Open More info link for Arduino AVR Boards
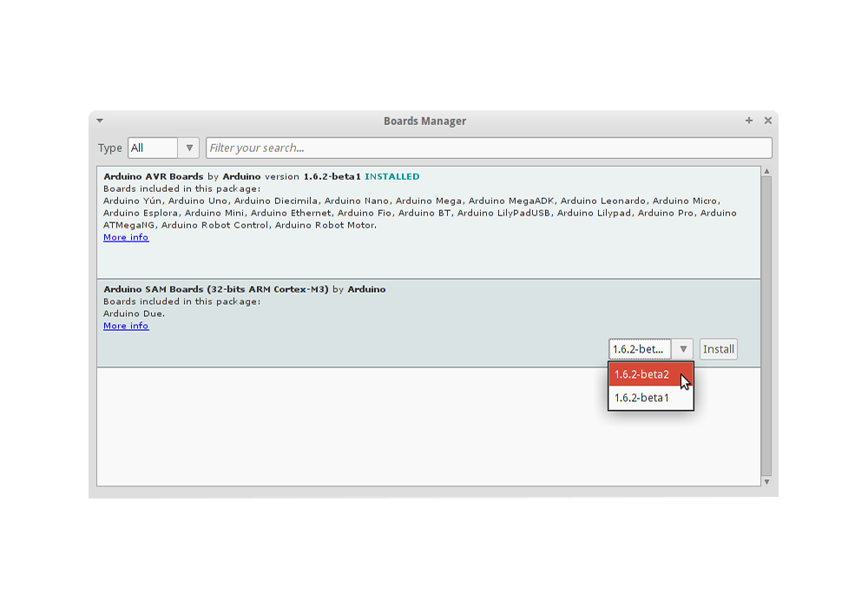868x608 pixels. [x=126, y=237]
